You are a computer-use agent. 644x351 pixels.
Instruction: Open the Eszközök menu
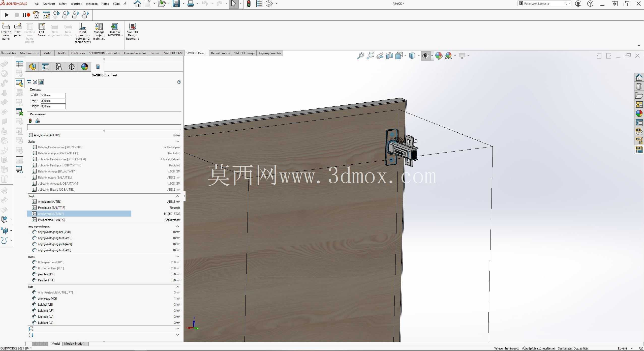[91, 4]
